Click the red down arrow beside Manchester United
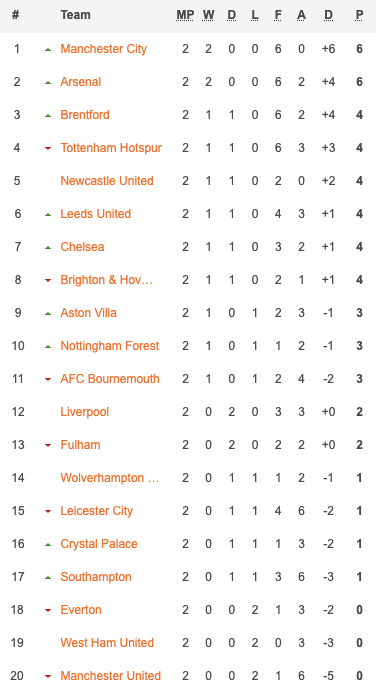376x690 pixels. point(48,677)
